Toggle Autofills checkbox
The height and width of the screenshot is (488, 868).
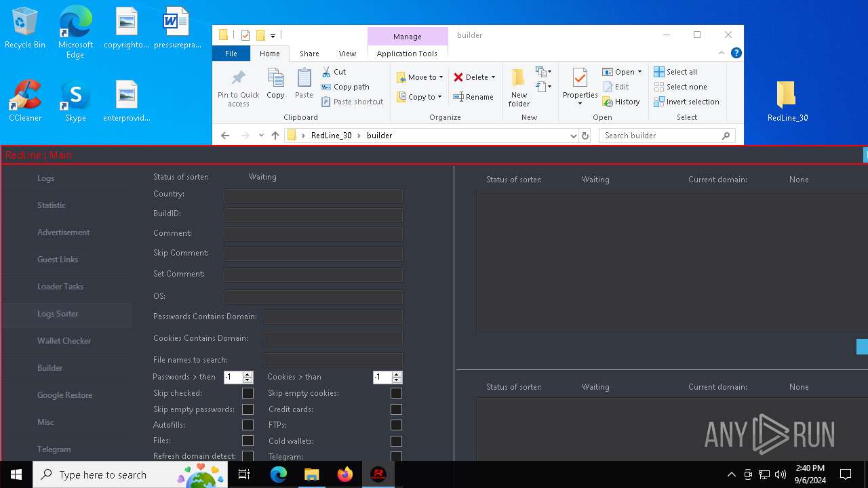click(x=248, y=425)
